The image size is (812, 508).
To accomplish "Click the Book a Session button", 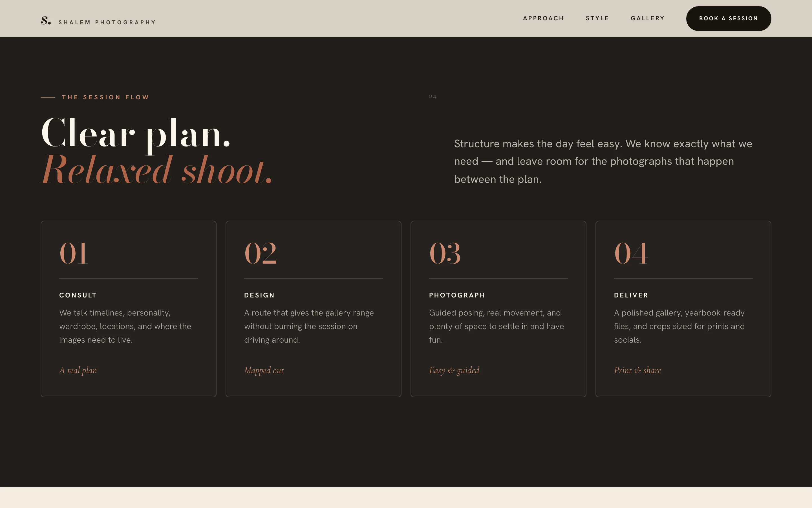I will click(x=729, y=18).
